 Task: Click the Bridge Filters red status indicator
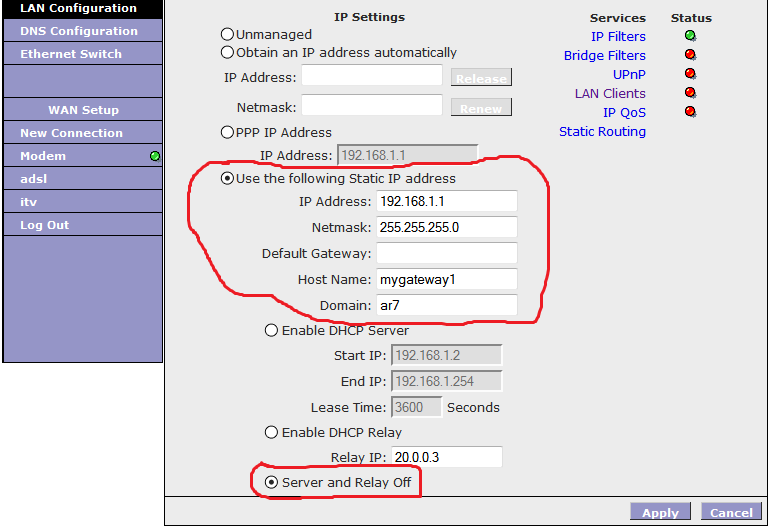click(690, 54)
